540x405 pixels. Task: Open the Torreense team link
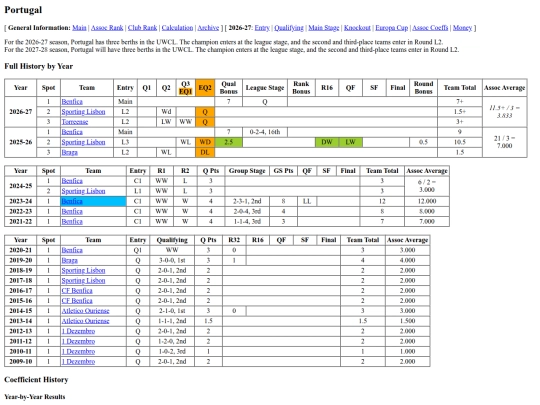tap(75, 122)
